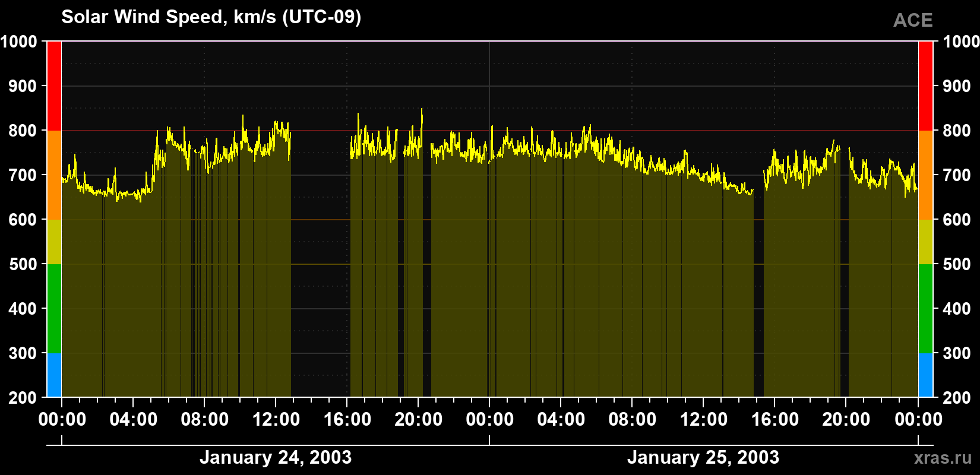The width and height of the screenshot is (980, 475).
Task: Click the 00:00 label between the two days
Action: [x=489, y=420]
